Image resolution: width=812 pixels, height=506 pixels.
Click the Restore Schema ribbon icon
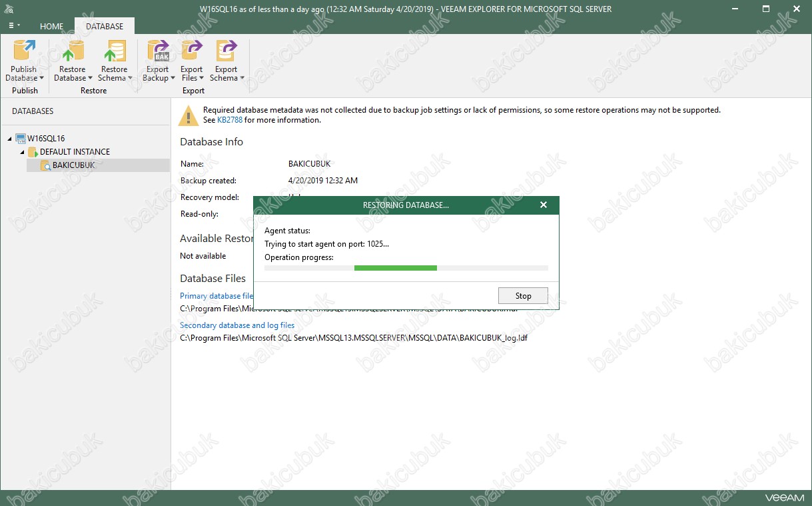(114, 51)
